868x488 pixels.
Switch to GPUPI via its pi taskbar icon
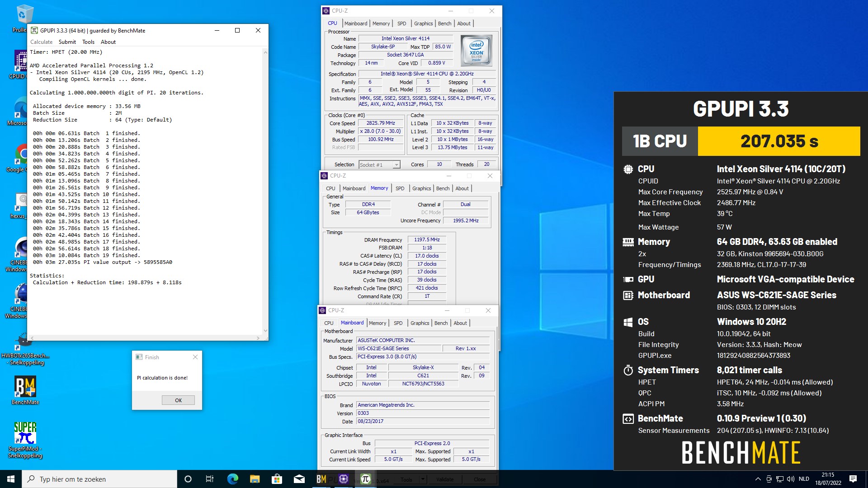(366, 479)
